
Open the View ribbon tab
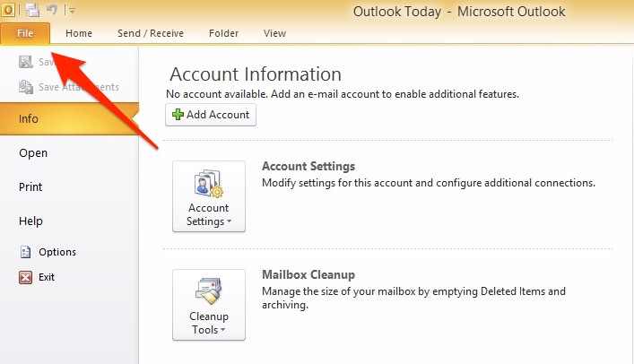point(274,33)
